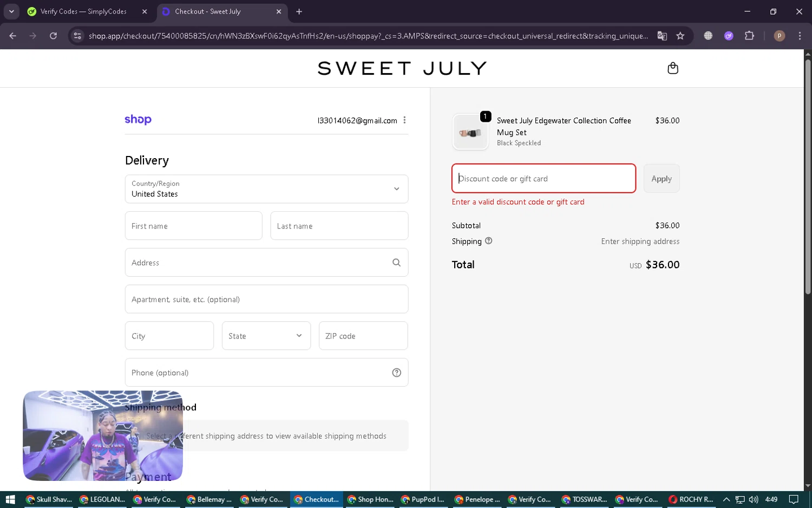Click the SWEET JULY store logo
The height and width of the screenshot is (508, 812).
[402, 68]
